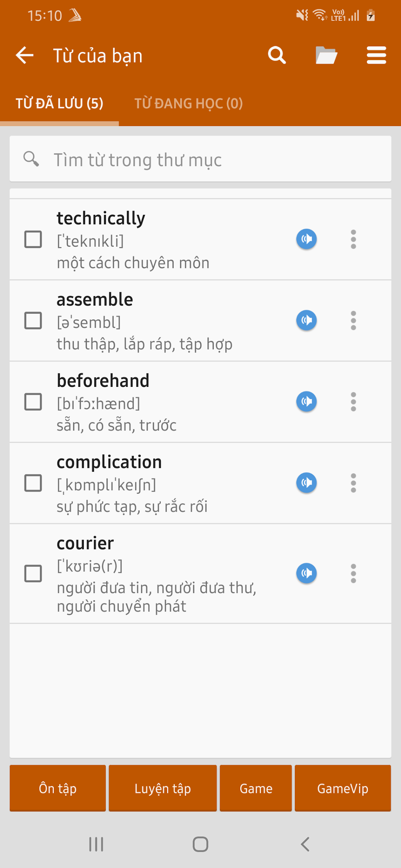401x868 pixels.
Task: Open the GameVip button
Action: 342,788
